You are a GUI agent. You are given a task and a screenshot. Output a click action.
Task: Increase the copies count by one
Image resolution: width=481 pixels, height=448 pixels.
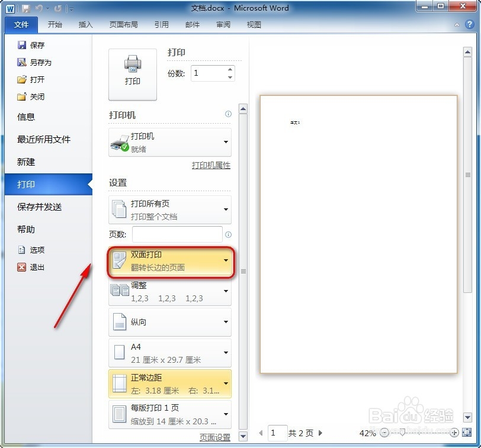coord(230,69)
